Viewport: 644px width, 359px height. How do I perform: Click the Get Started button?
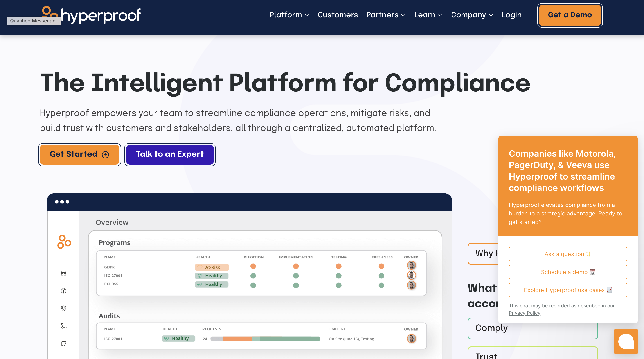click(79, 154)
